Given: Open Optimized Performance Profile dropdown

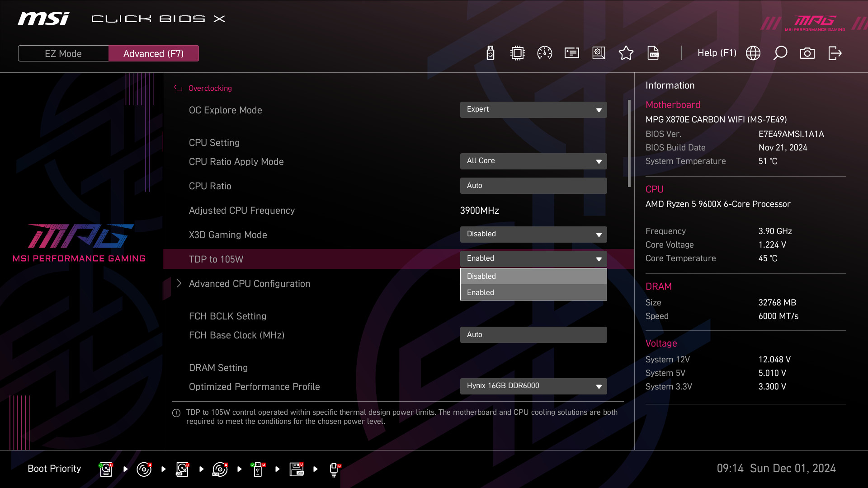Looking at the screenshot, I should coord(533,386).
